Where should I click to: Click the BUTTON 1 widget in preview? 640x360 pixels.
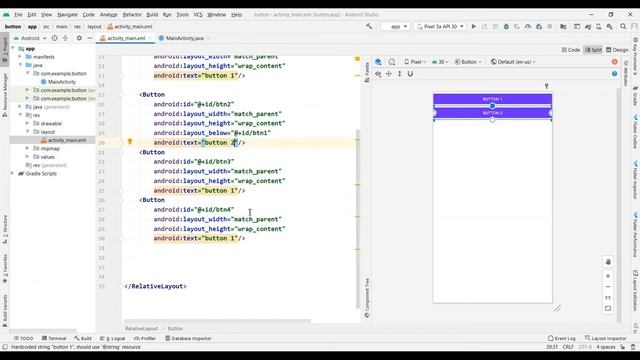(493, 99)
